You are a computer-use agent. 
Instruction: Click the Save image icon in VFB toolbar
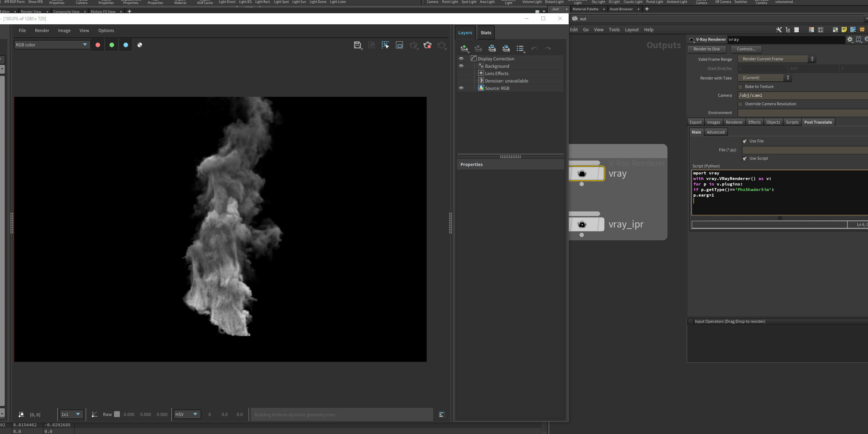[x=357, y=45]
